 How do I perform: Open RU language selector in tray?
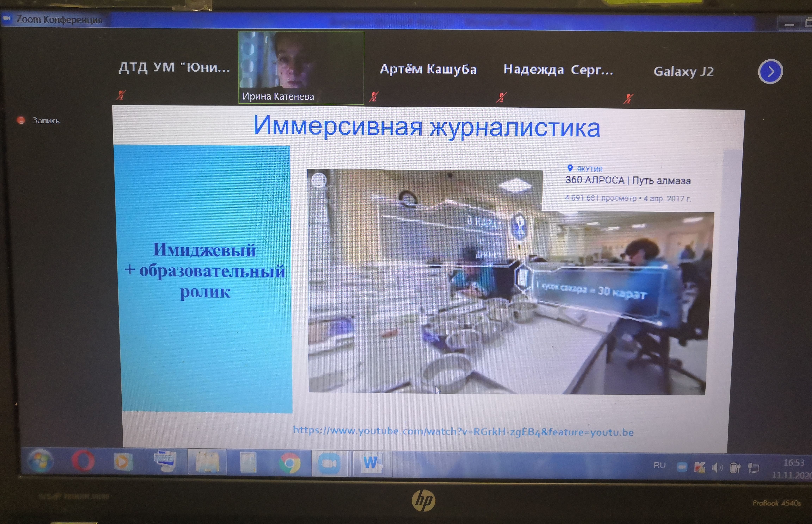[659, 465]
